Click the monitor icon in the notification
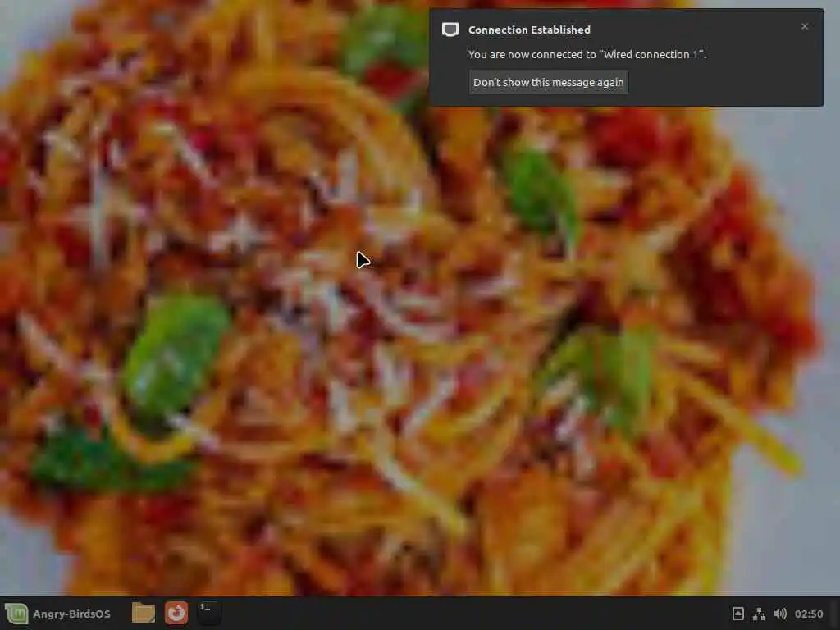Viewport: 840px width, 630px height. click(450, 30)
